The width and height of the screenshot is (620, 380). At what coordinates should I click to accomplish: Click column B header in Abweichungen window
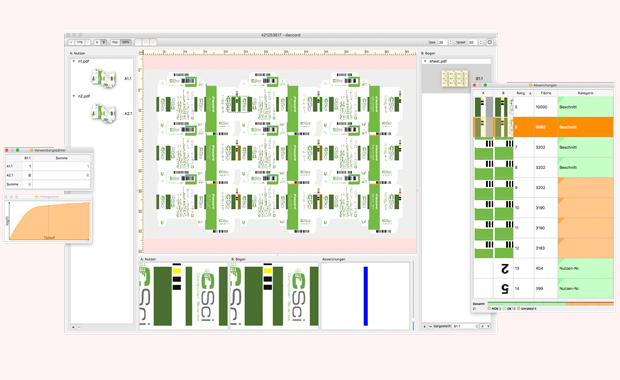(x=503, y=93)
